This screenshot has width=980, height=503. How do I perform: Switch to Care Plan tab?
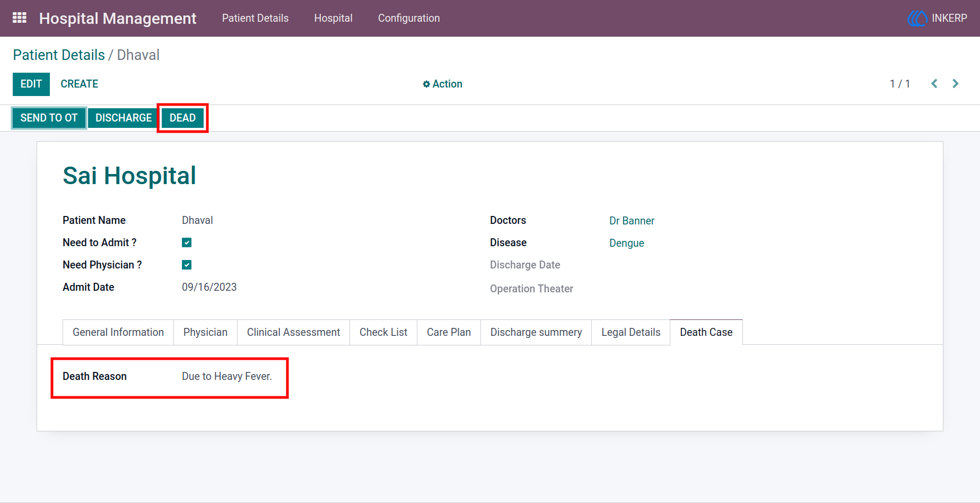[449, 332]
